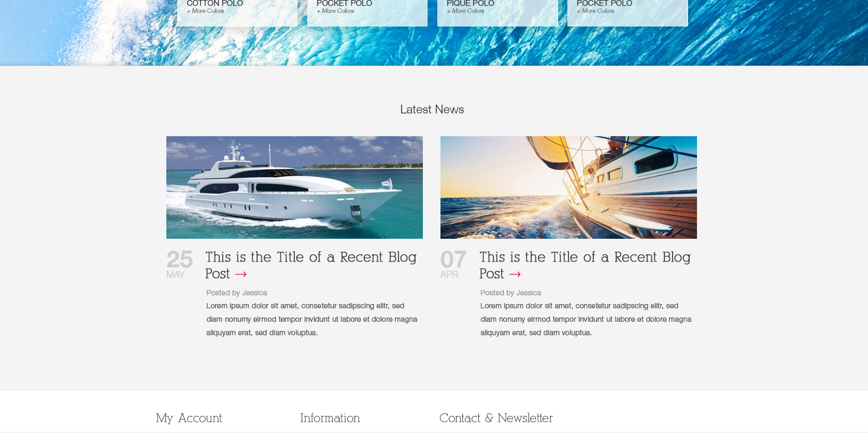Open the Information footer section
Screen dimensions: 868x433
(330, 418)
